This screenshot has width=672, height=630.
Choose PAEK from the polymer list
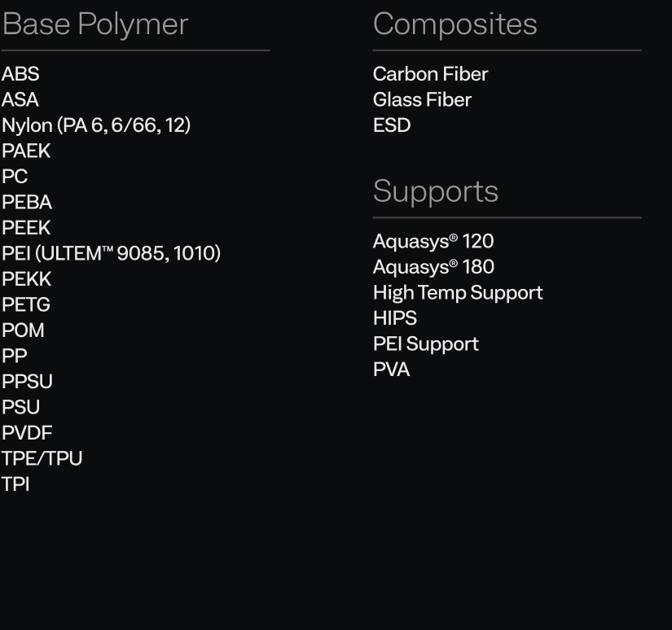pyautogui.click(x=26, y=151)
